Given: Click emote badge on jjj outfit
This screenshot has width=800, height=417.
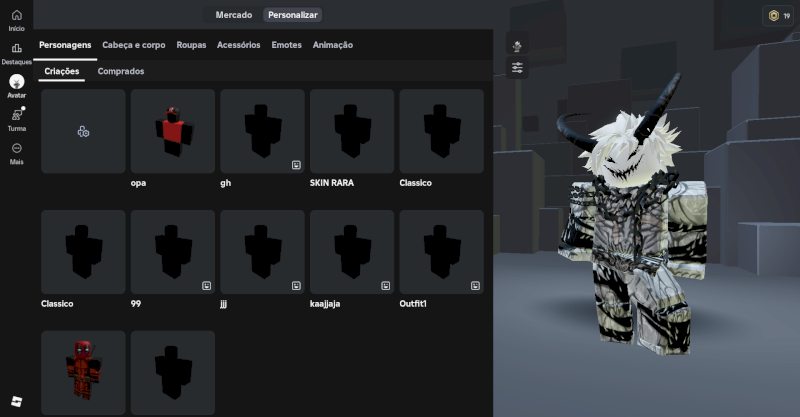Looking at the screenshot, I should point(296,285).
